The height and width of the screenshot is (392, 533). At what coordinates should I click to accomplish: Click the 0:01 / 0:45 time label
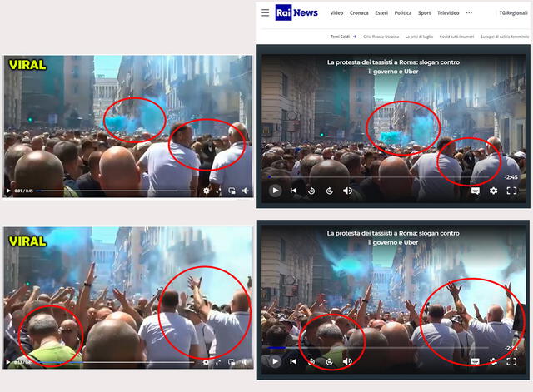pos(24,191)
